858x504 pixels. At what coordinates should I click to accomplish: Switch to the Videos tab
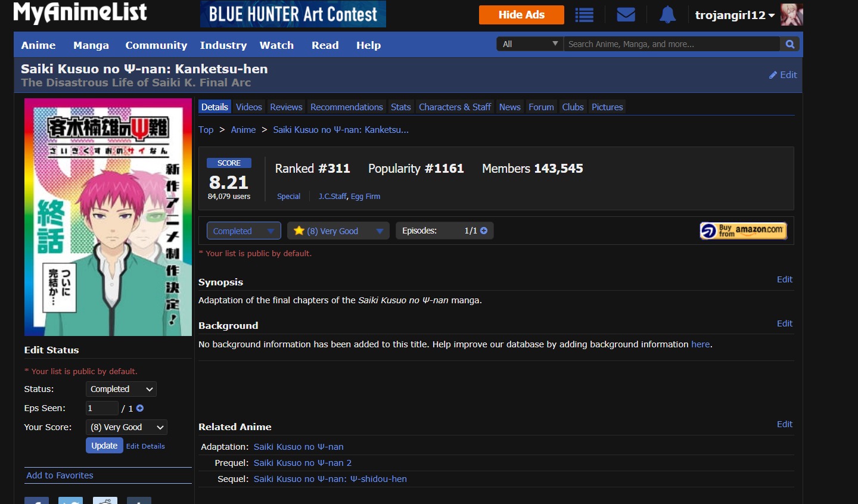point(249,107)
